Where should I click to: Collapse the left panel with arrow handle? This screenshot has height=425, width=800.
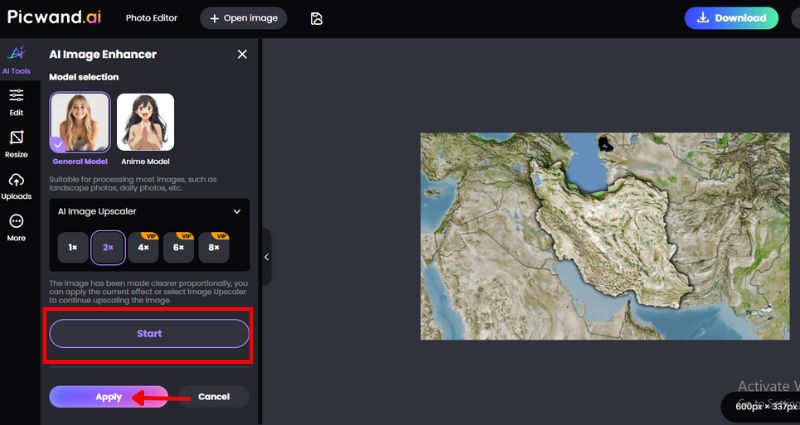coord(266,257)
